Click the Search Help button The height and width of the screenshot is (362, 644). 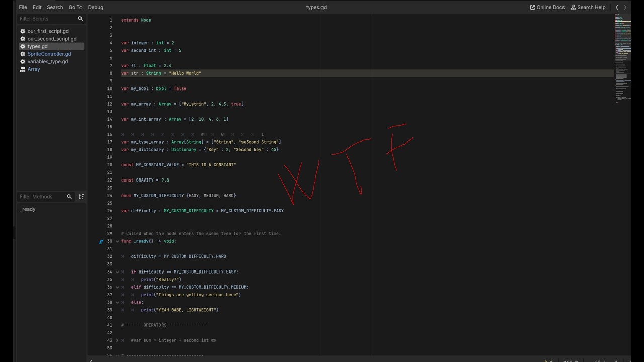[588, 7]
